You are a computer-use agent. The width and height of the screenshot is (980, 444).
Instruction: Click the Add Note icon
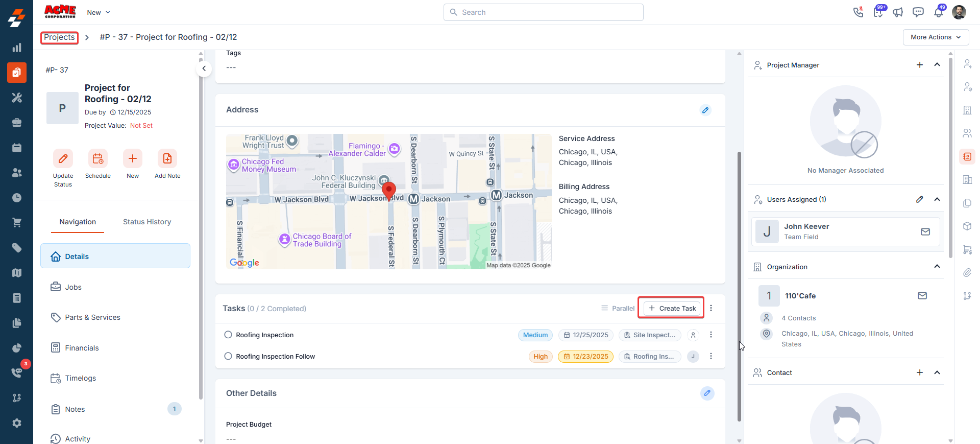167,159
